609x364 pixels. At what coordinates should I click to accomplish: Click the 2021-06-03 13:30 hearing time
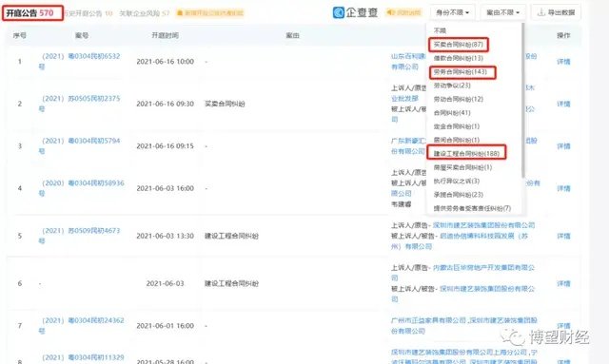(165, 236)
